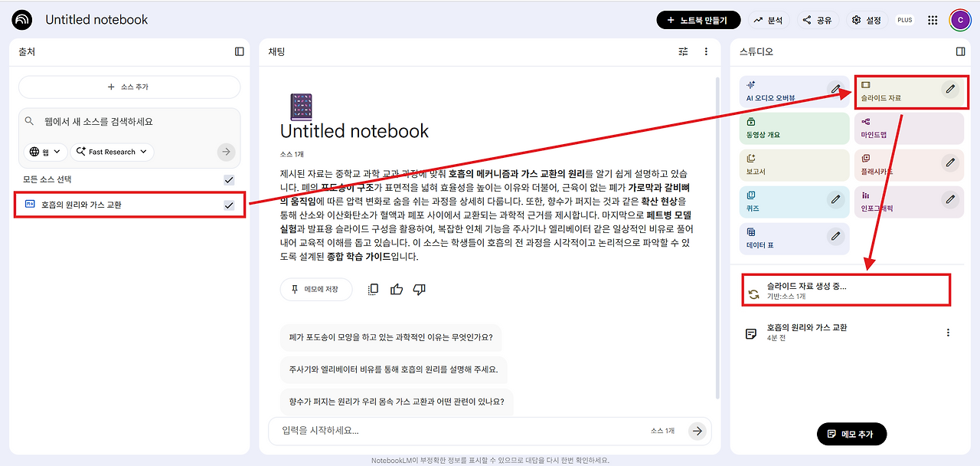The height and width of the screenshot is (466, 980).
Task: Click the NotebookLM logo icon
Action: coord(22,20)
